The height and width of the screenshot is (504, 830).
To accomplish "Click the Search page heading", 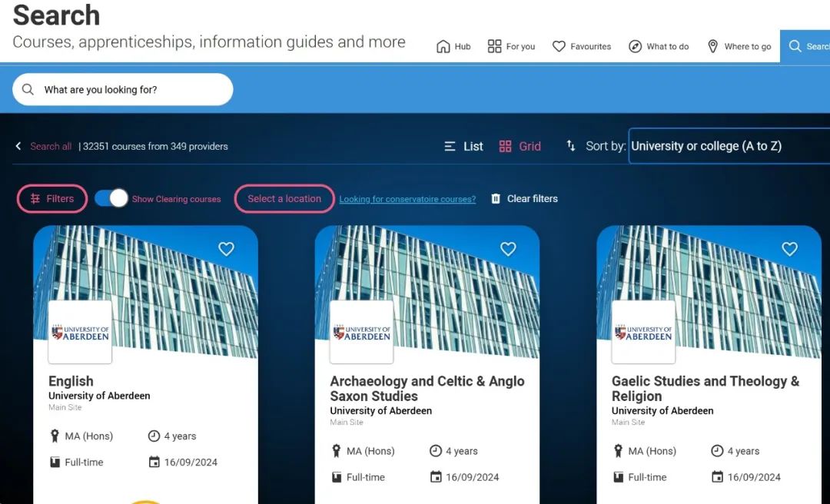I will (56, 15).
